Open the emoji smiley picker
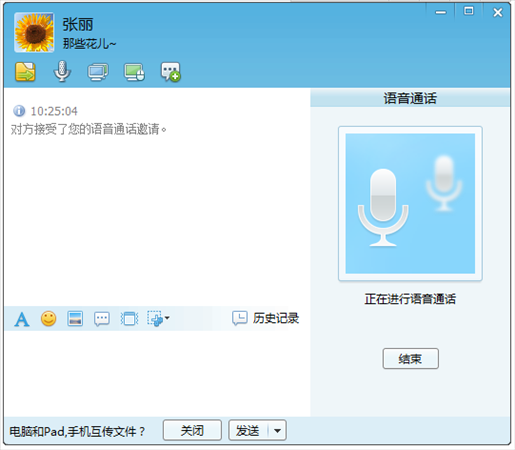Image resolution: width=515 pixels, height=450 pixels. [x=49, y=319]
